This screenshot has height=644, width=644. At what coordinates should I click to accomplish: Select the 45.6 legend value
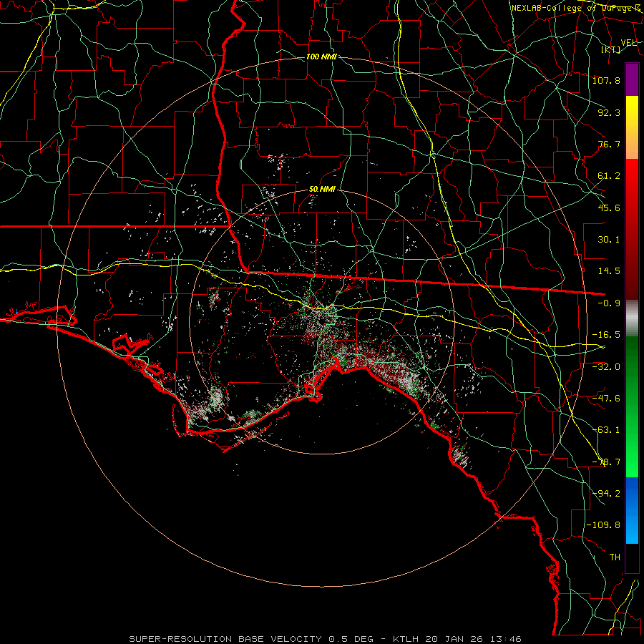pyautogui.click(x=609, y=208)
